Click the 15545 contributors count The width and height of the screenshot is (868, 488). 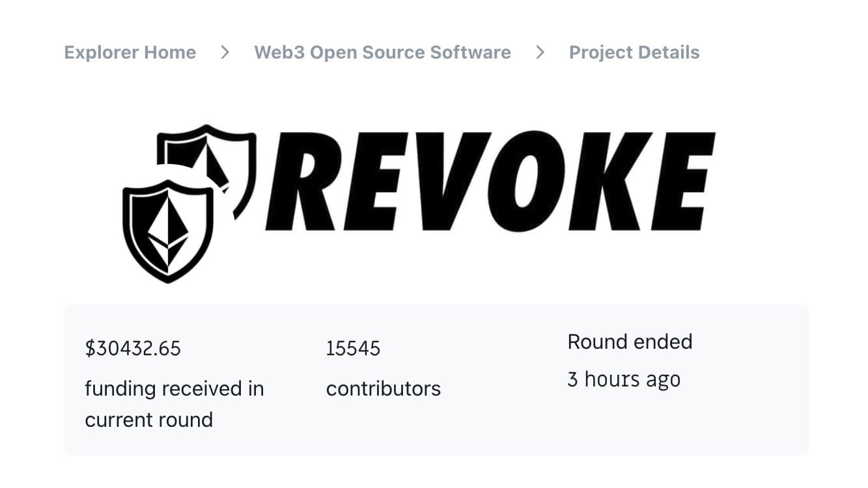tap(353, 348)
